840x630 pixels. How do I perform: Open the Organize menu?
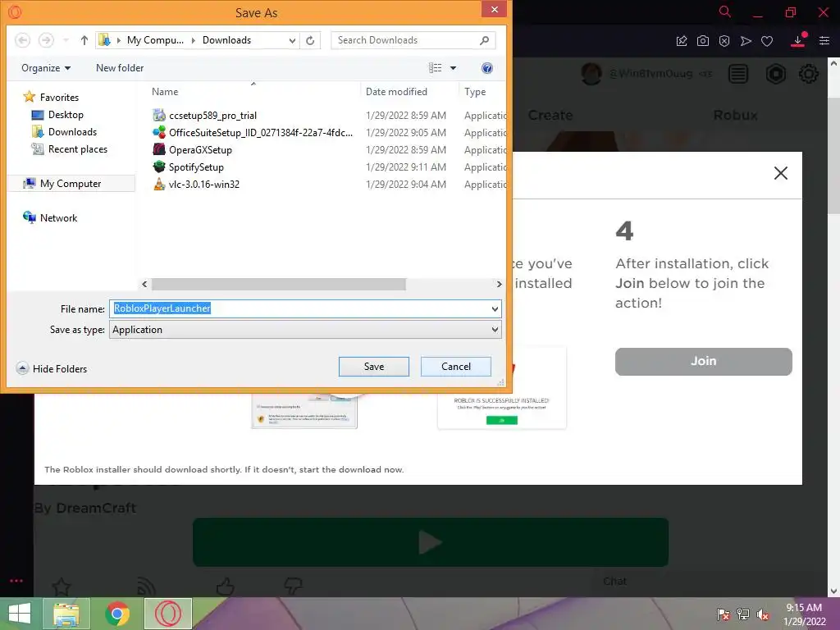click(46, 68)
